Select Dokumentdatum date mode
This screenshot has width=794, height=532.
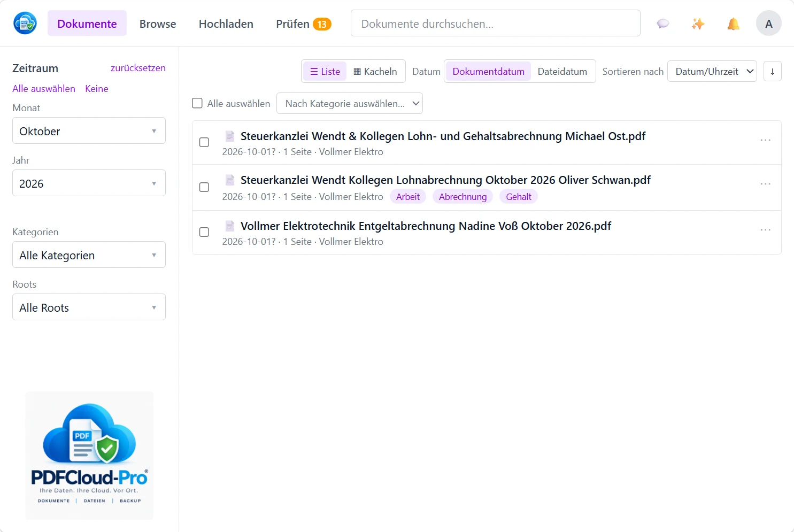(x=489, y=71)
